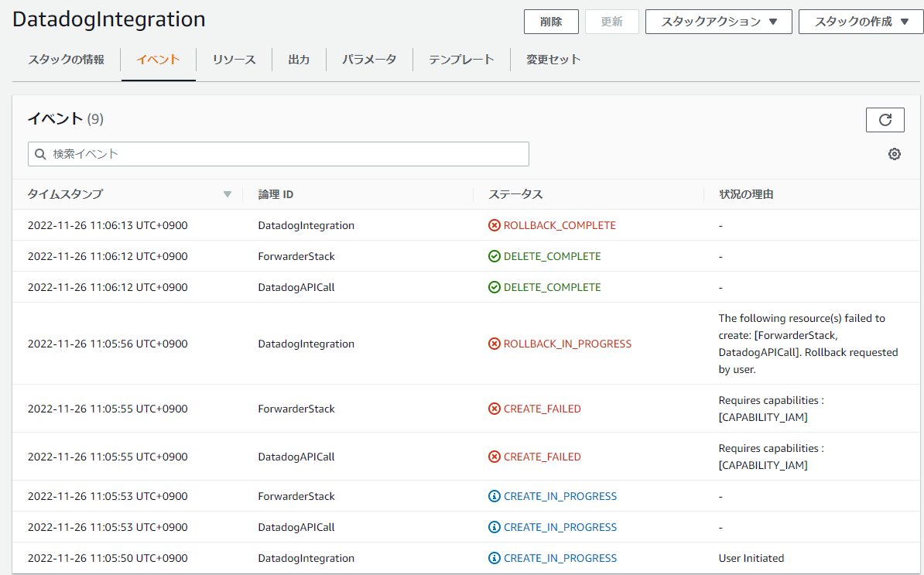
Task: Open the テンプレート tab
Action: (x=461, y=60)
